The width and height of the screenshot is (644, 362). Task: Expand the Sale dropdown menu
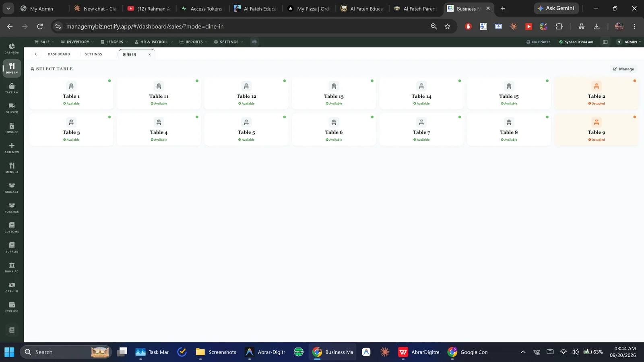44,42
